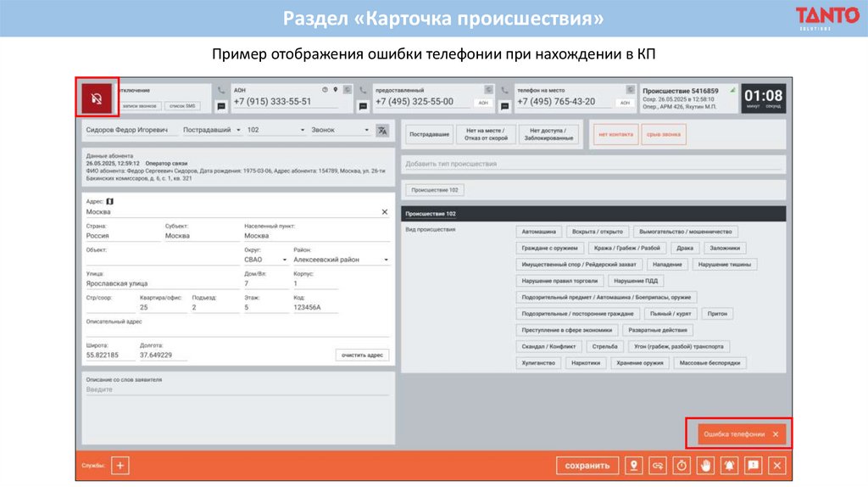Open the 102 service dropdown
The image size is (868, 487).
click(x=275, y=130)
